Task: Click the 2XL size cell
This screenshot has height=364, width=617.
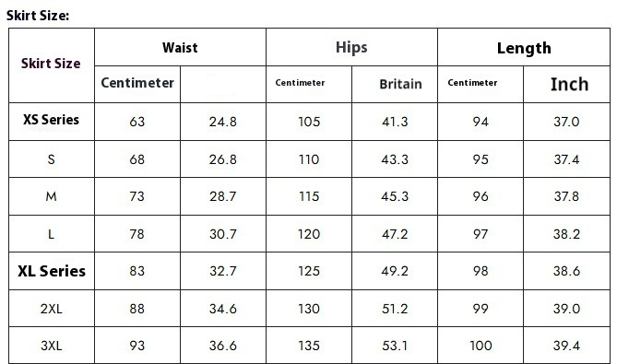Action: [x=51, y=309]
